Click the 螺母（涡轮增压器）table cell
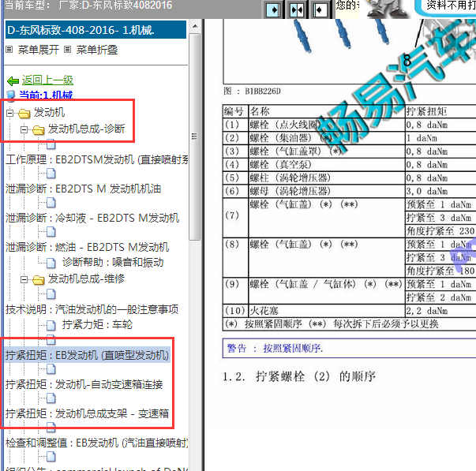Viewport: 476px width, 471px height. point(327,192)
